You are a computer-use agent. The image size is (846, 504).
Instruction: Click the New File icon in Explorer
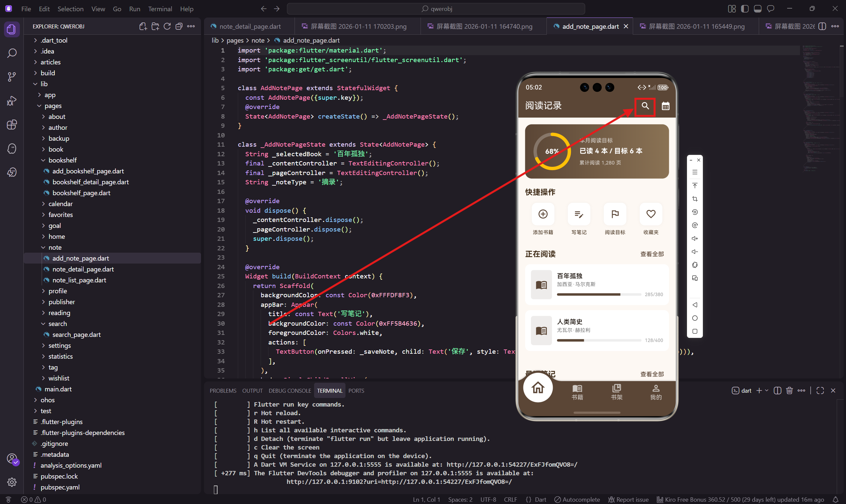143,26
